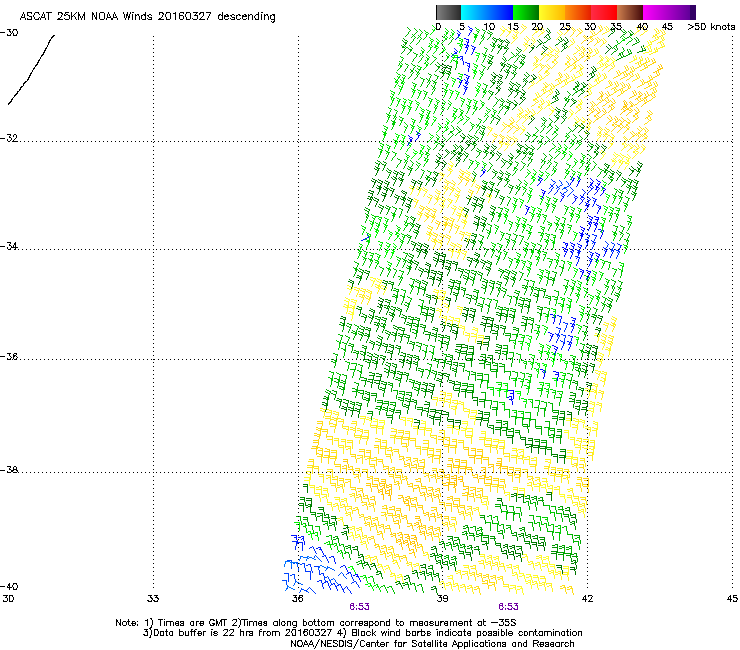Click the '-36' latitude axis label
The height and width of the screenshot is (650, 740).
coord(9,356)
